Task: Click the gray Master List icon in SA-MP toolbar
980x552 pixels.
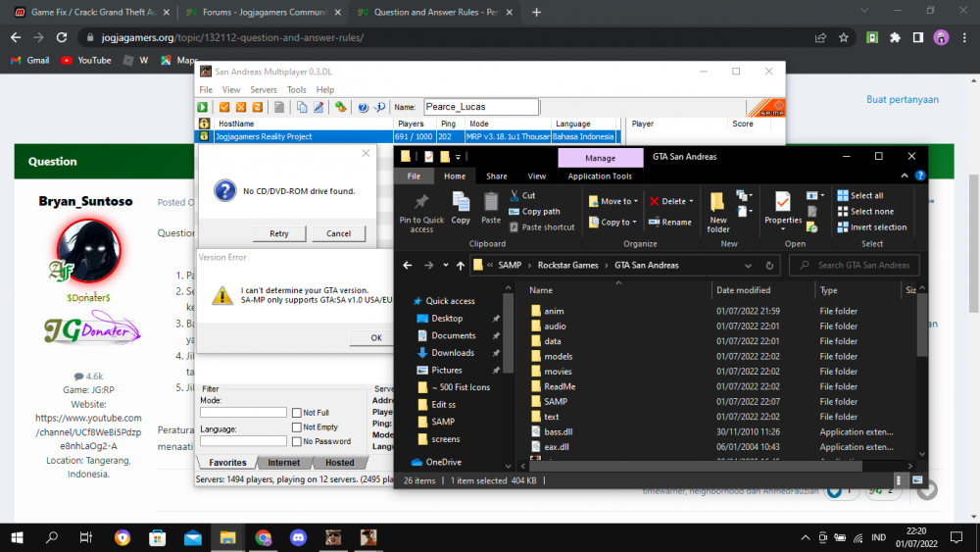Action: (x=279, y=107)
